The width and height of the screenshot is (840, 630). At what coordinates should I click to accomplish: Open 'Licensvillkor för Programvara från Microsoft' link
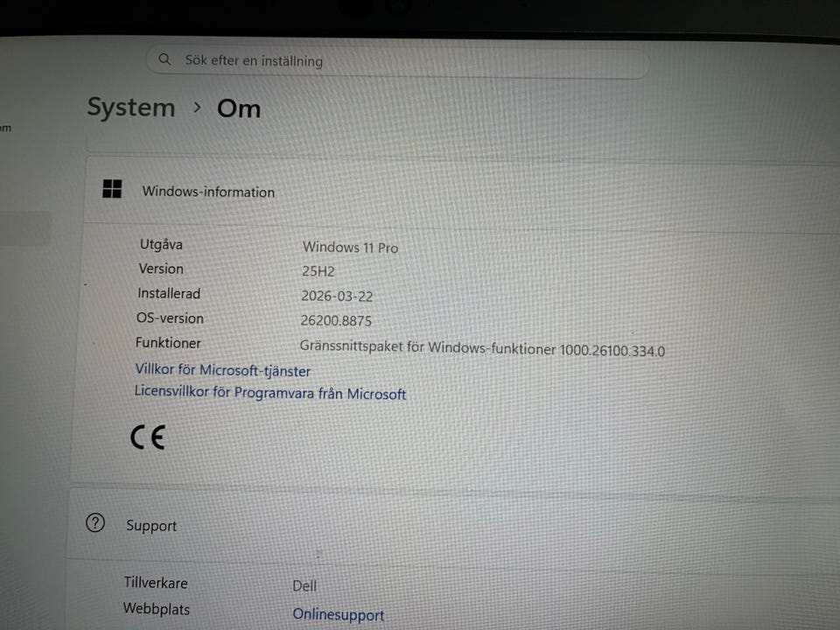(x=270, y=393)
